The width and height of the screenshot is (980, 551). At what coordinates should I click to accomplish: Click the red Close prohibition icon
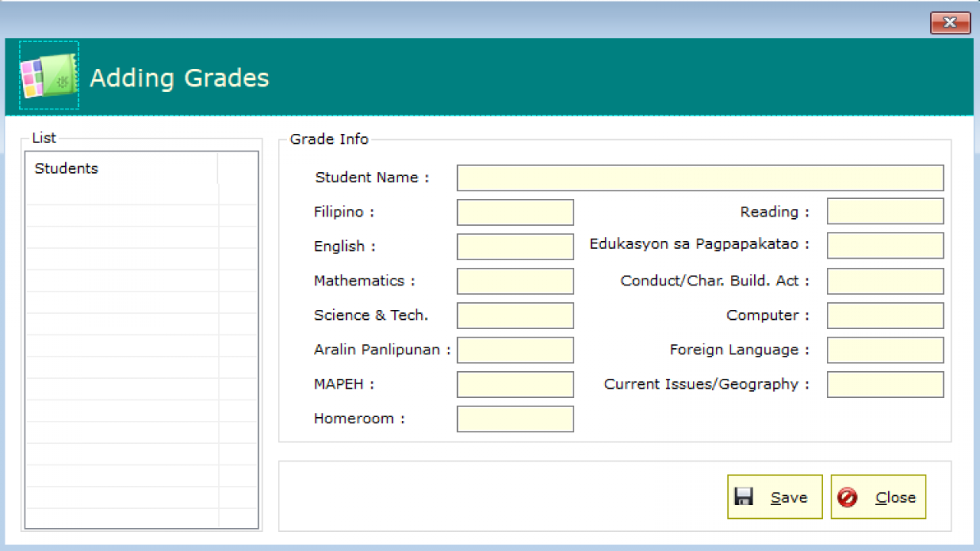848,497
